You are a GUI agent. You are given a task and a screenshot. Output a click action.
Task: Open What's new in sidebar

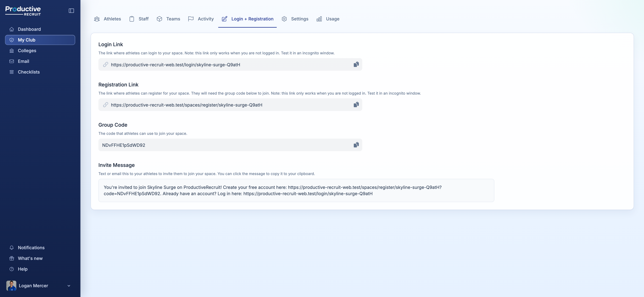tap(40, 258)
